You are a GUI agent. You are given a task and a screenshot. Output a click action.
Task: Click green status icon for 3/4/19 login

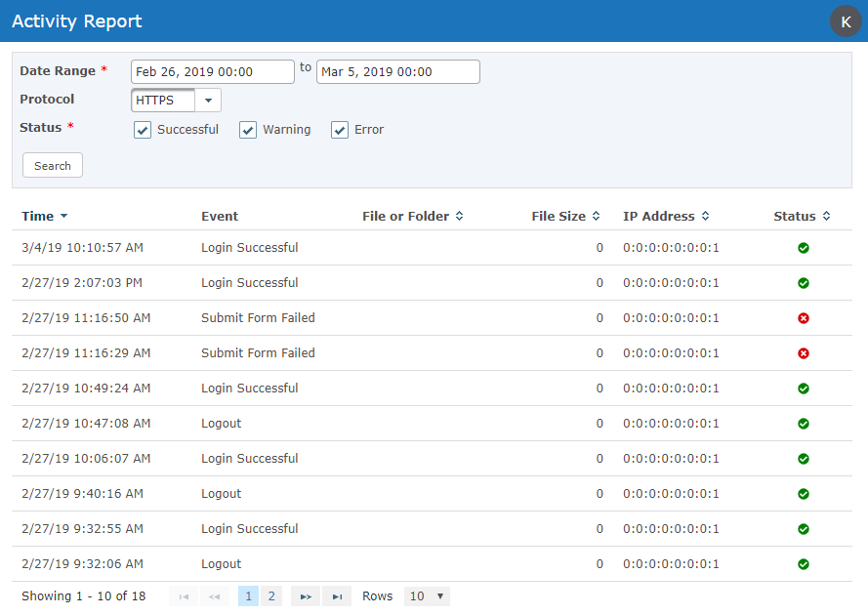pos(804,248)
